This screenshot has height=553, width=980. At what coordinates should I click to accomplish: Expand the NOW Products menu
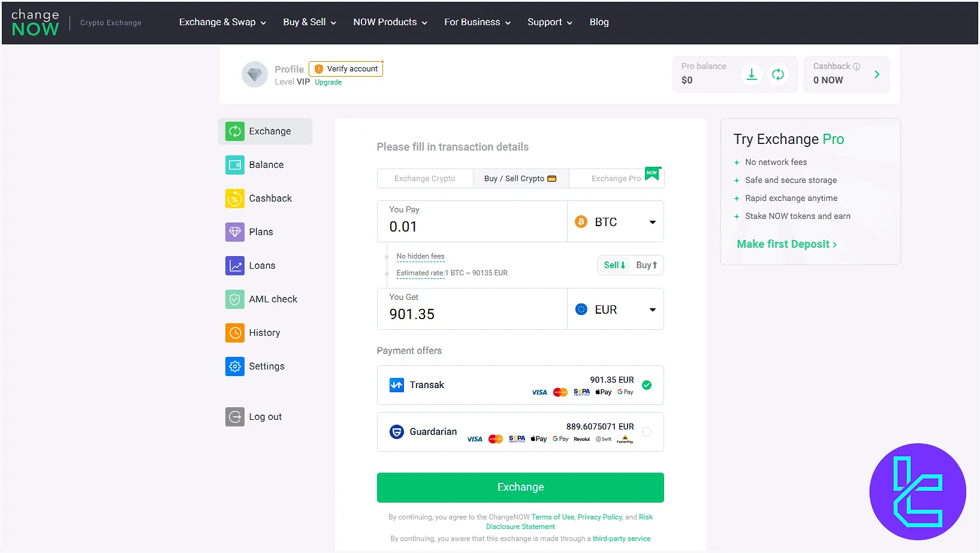click(390, 22)
